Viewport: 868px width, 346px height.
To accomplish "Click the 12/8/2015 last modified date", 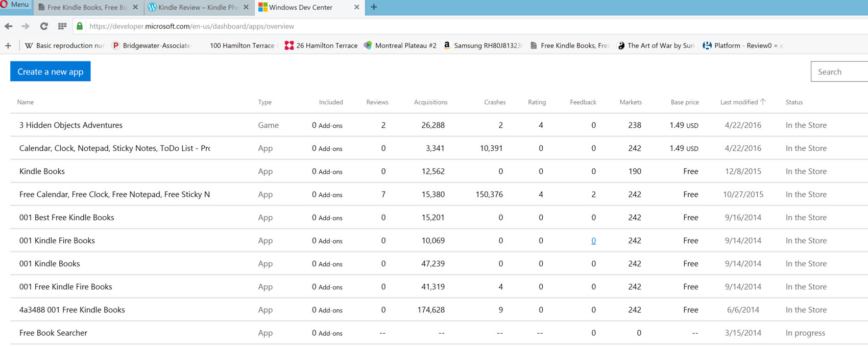I will (x=743, y=171).
